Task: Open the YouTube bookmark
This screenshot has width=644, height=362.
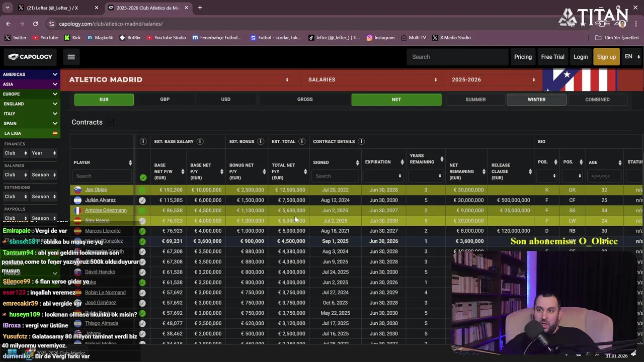Action: pyautogui.click(x=45, y=38)
